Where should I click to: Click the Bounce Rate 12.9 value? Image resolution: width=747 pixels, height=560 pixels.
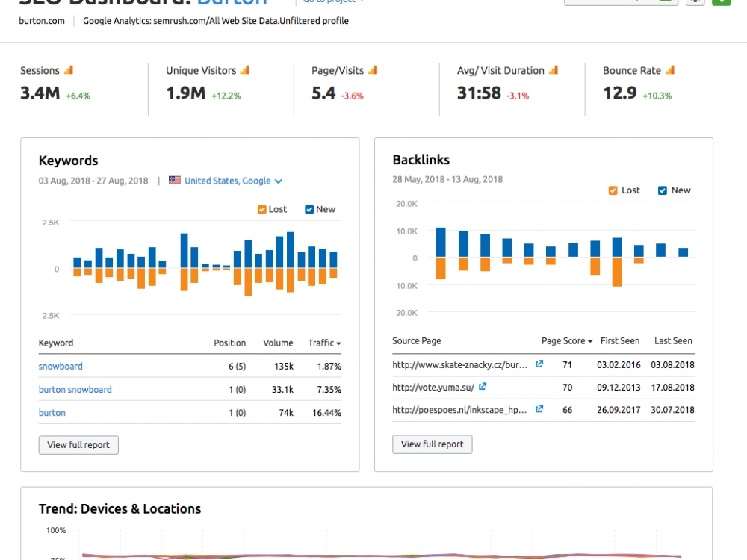pos(620,93)
